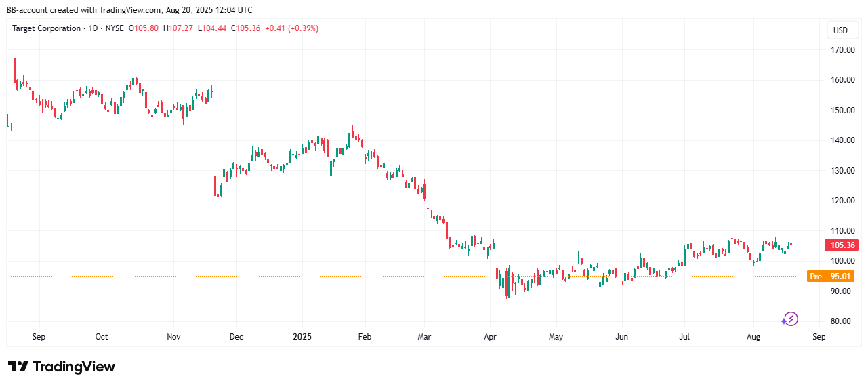Click the 150.00 price axis label
868x387 pixels.
pyautogui.click(x=842, y=110)
